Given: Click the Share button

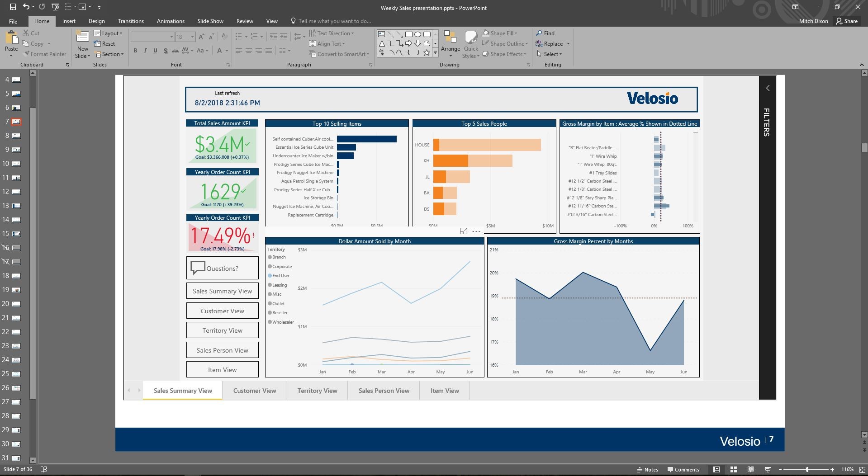Looking at the screenshot, I should coord(848,21).
